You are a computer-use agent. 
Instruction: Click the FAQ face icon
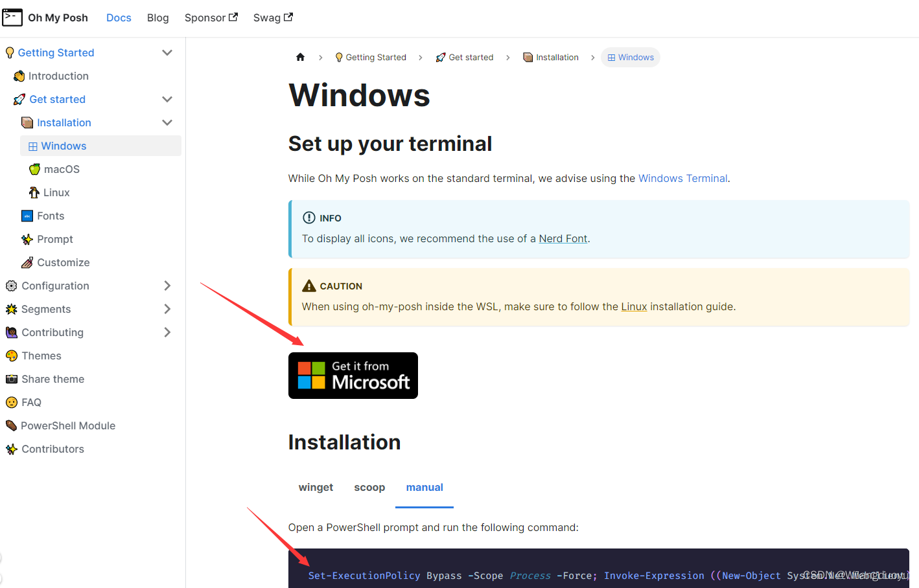point(12,402)
